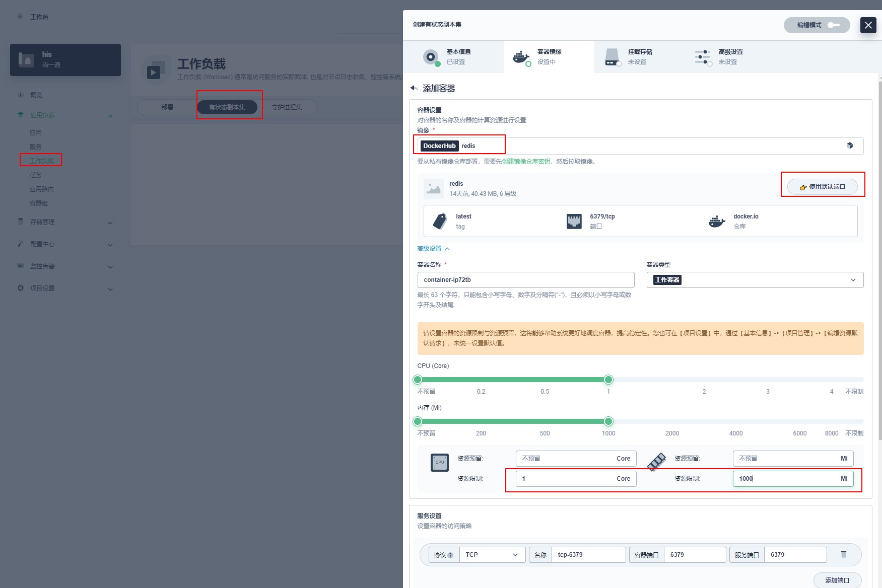Click the 容器端口 field 6379
The image size is (882, 588).
tap(695, 555)
